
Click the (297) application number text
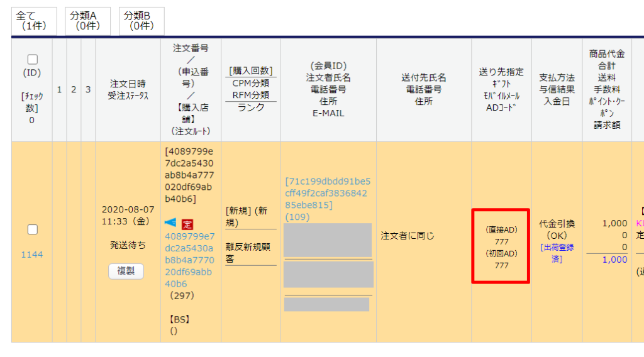[182, 295]
